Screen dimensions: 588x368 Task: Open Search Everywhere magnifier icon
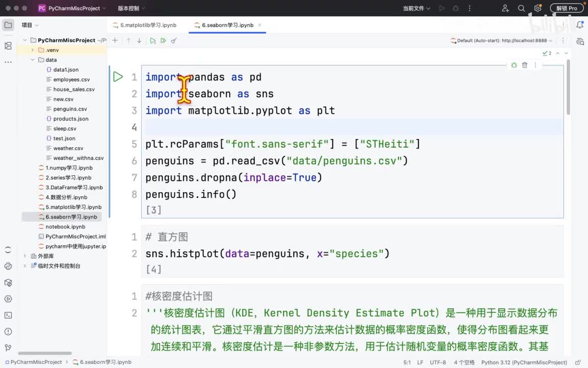coord(521,8)
